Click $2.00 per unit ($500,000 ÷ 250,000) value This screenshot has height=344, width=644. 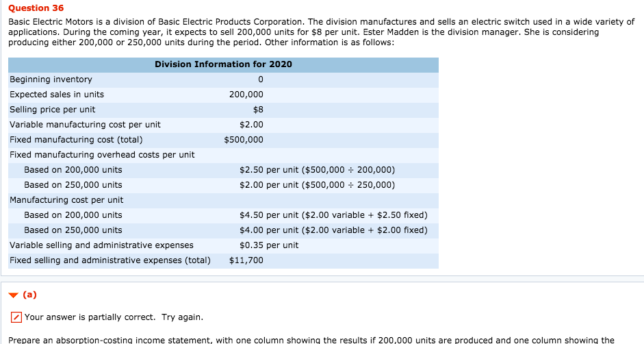point(317,185)
